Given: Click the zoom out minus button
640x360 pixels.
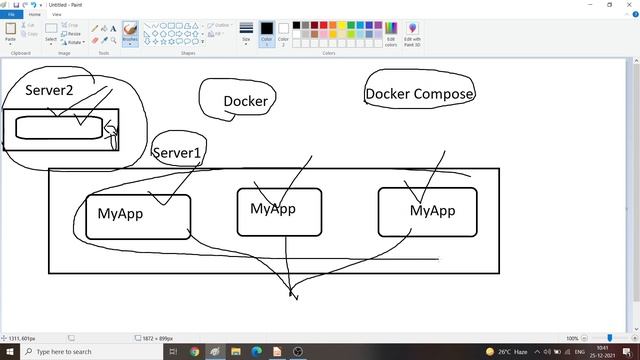Looking at the screenshot, I should click(x=584, y=338).
